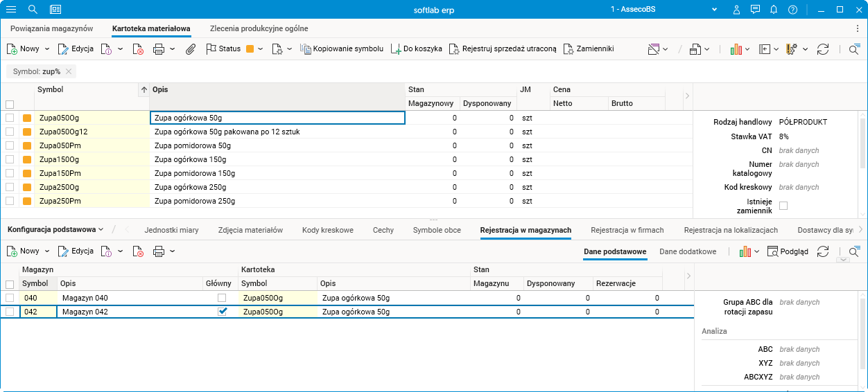Open the hamburger menu in title bar
The height and width of the screenshot is (392, 868).
click(x=11, y=10)
